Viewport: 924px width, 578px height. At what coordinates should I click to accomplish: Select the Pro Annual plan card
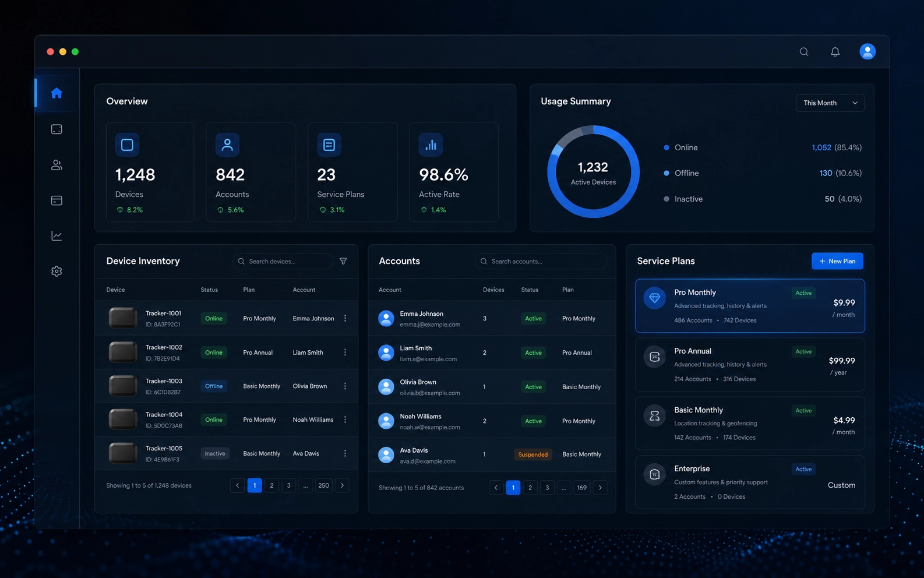pyautogui.click(x=750, y=365)
